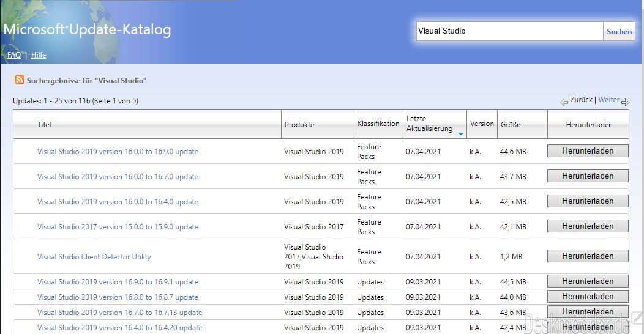Open the Hilfe link
This screenshot has height=334, width=644.
pyautogui.click(x=39, y=55)
